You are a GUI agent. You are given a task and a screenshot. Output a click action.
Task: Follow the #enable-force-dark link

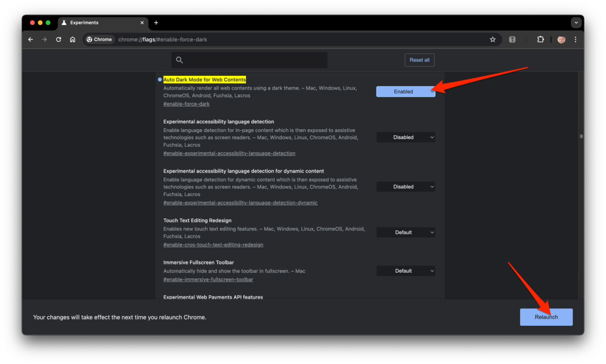pyautogui.click(x=186, y=104)
